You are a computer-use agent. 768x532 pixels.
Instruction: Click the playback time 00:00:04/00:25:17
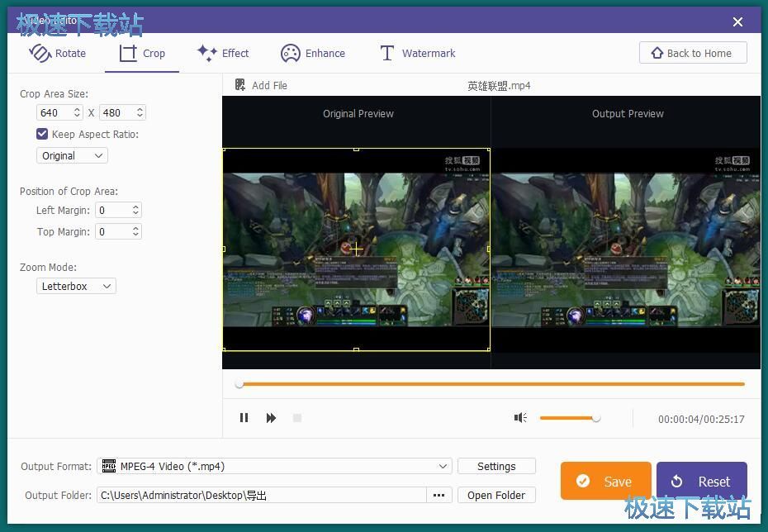pyautogui.click(x=701, y=419)
